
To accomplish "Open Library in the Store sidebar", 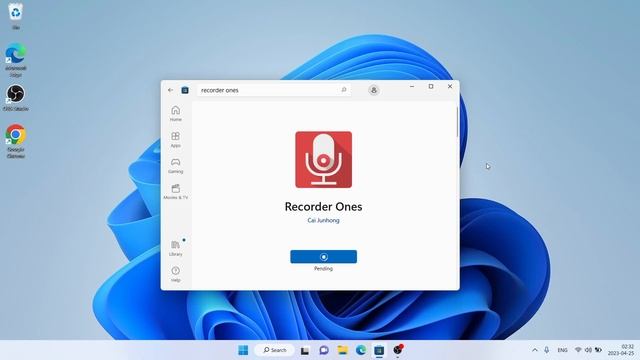I will [176, 248].
